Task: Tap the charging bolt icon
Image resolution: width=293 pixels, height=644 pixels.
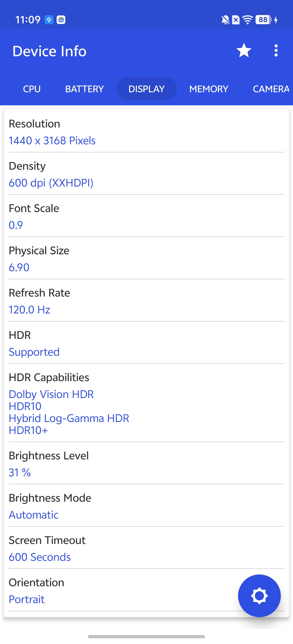Action: click(276, 20)
